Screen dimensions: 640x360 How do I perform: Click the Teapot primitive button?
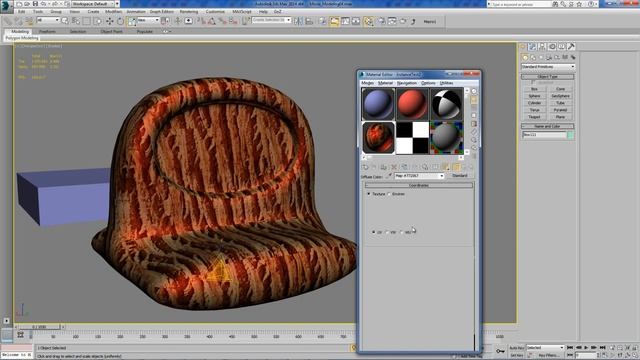(534, 117)
